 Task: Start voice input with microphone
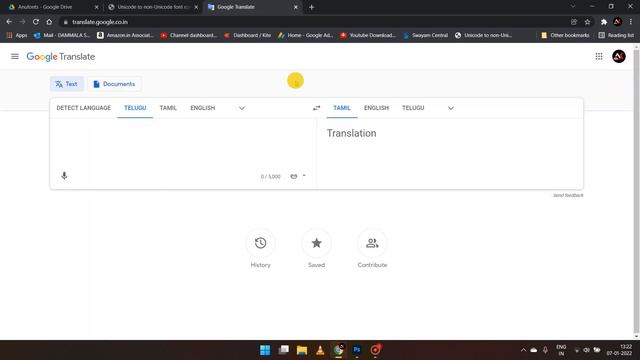pos(64,176)
